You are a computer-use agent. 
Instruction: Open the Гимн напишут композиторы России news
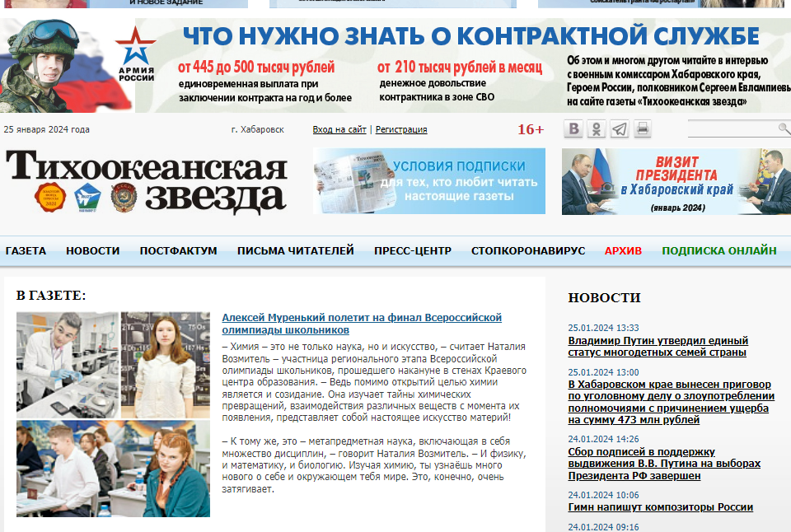point(660,507)
